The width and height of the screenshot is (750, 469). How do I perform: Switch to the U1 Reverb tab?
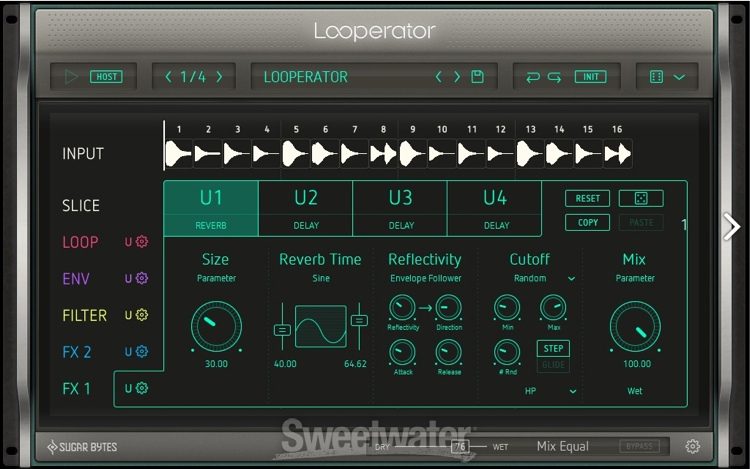click(211, 208)
